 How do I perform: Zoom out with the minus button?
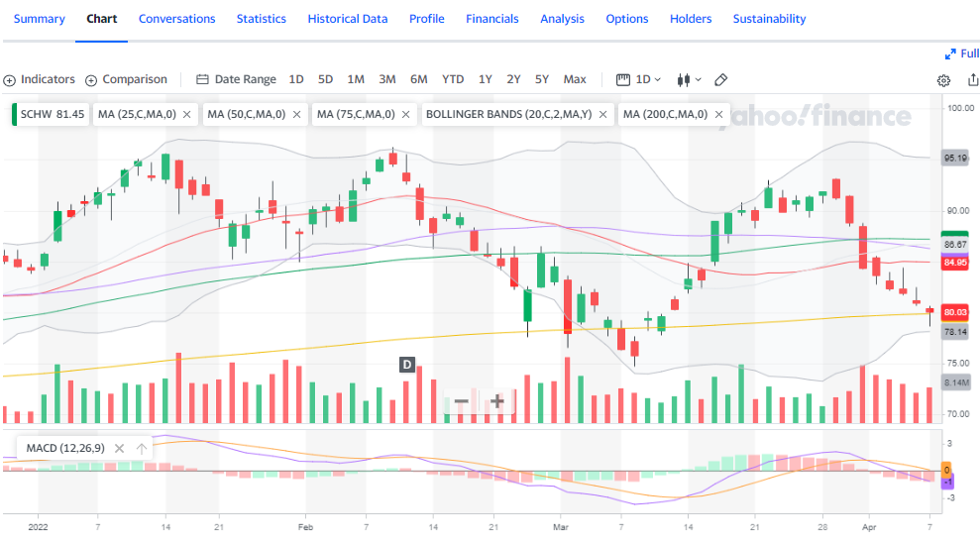pyautogui.click(x=461, y=401)
